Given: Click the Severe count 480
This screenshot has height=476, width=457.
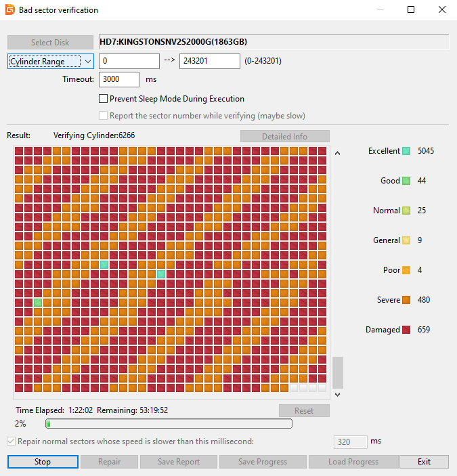Looking at the screenshot, I should pyautogui.click(x=424, y=300).
